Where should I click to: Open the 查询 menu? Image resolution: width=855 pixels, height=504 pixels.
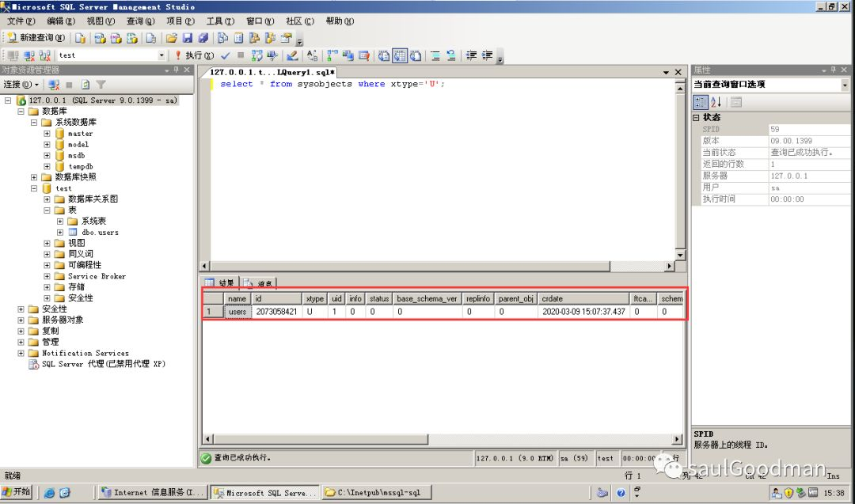(141, 21)
